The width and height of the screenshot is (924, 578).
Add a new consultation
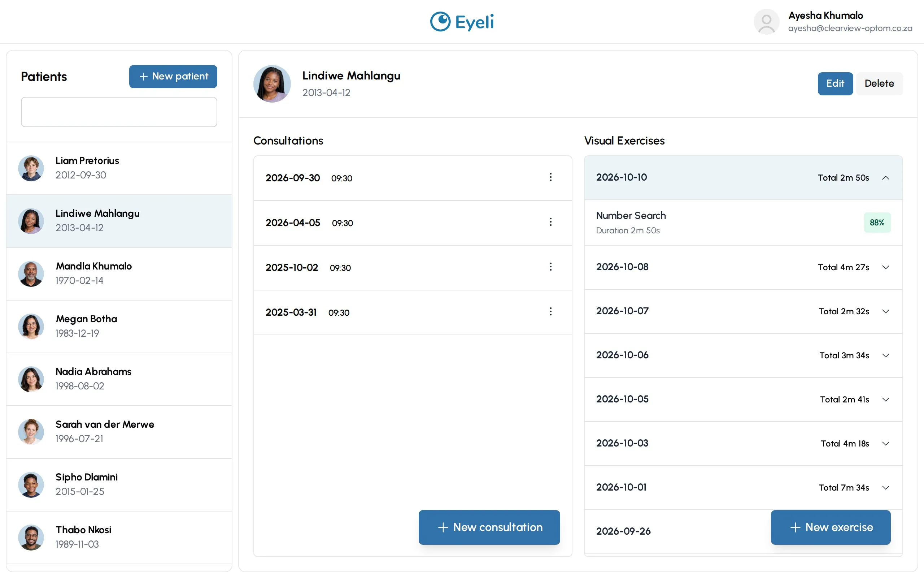tap(489, 527)
